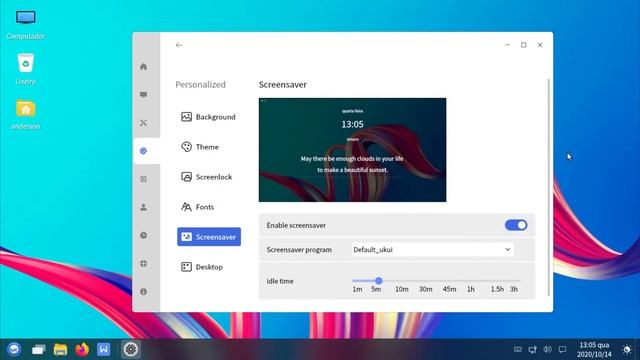Set idle time to 1.5h

coord(497,289)
